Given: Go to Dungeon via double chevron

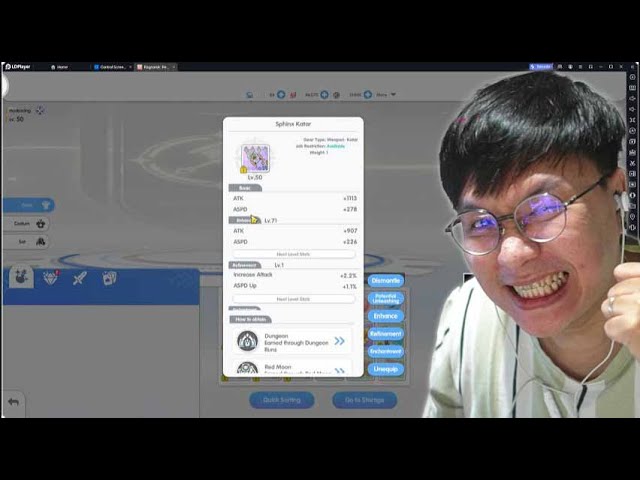Looking at the screenshot, I should coord(339,341).
